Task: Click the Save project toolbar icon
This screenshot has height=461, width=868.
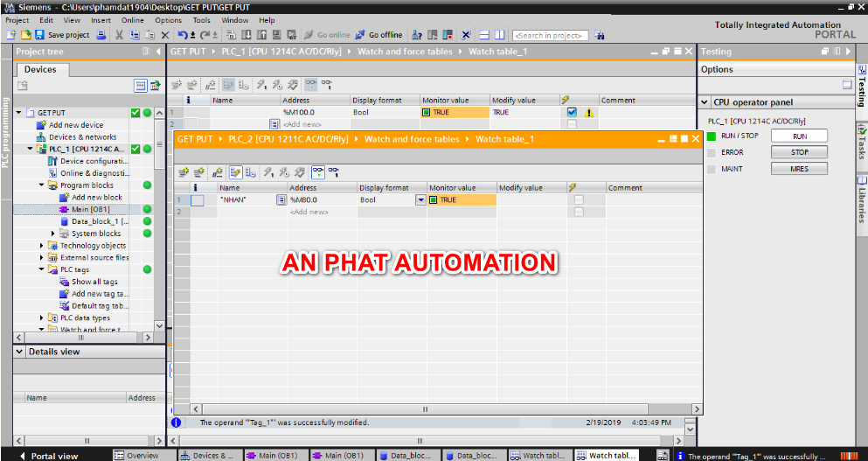Action: pos(39,35)
